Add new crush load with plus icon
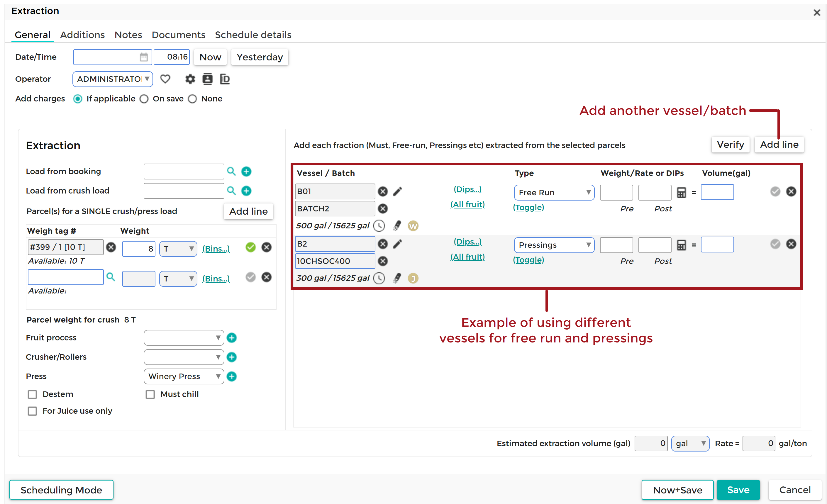Viewport: 827px width, 504px height. [246, 191]
